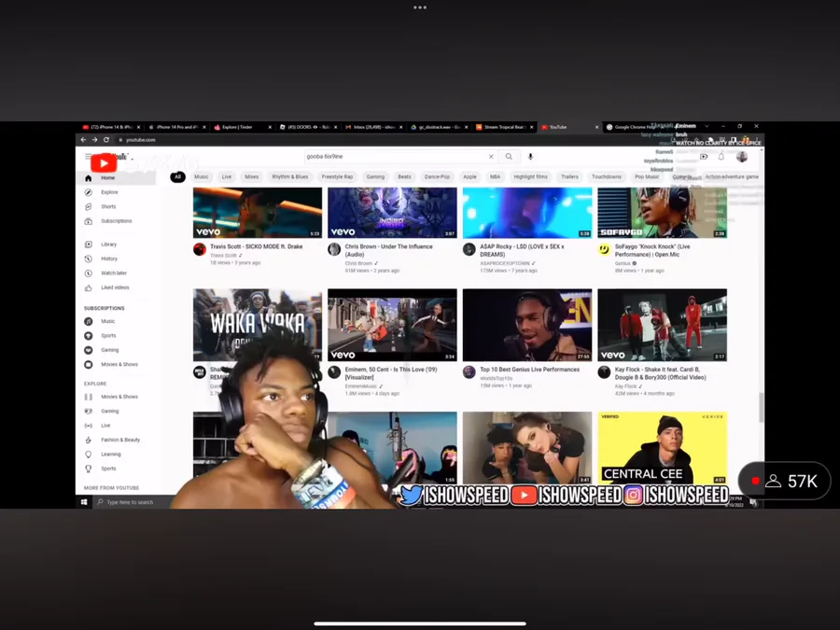Select the Mixes filter chip

(252, 176)
